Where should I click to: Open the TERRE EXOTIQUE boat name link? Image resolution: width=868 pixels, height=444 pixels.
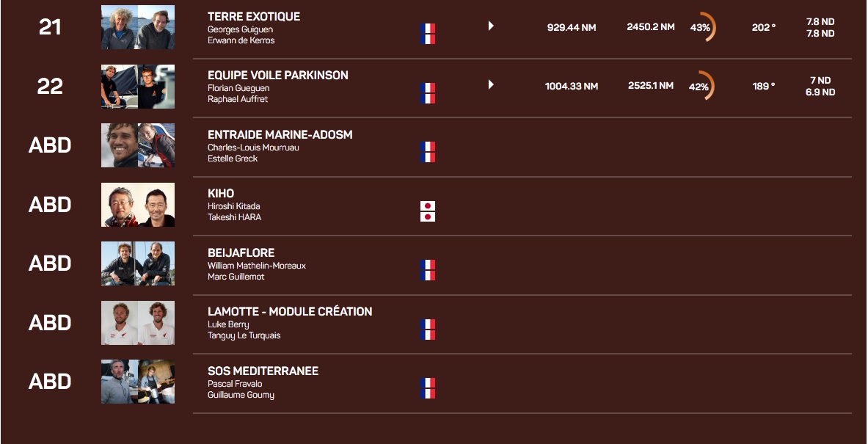coord(254,16)
